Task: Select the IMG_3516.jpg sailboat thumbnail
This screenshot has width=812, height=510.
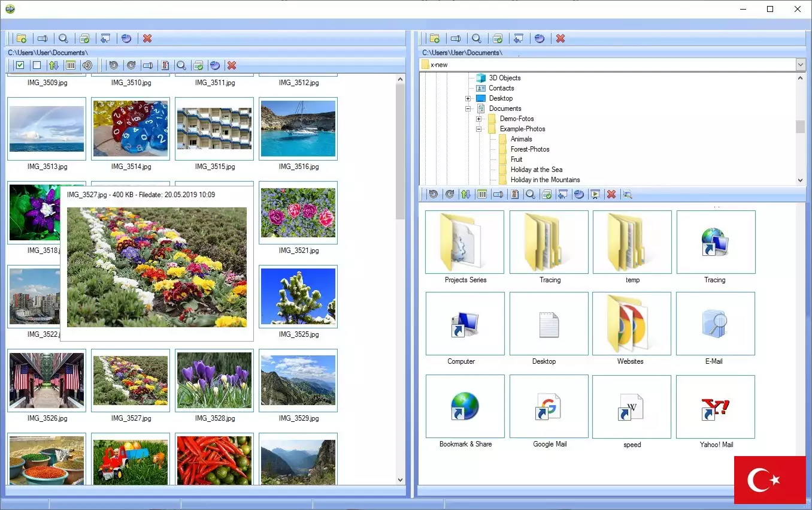Action: (298, 128)
